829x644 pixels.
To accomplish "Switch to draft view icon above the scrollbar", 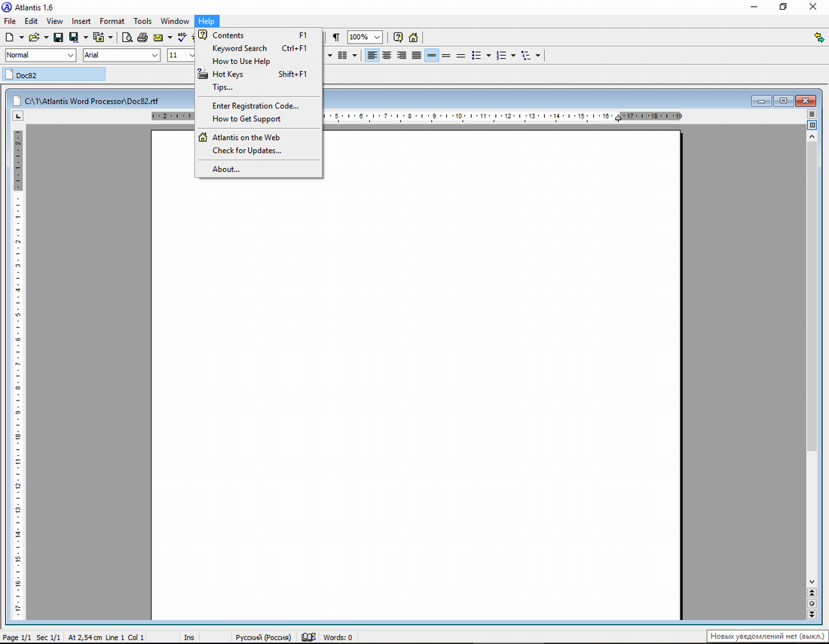I will click(812, 114).
